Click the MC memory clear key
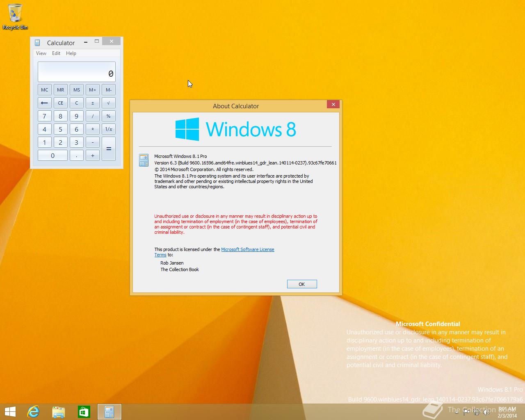The width and height of the screenshot is (525, 420). pyautogui.click(x=45, y=90)
